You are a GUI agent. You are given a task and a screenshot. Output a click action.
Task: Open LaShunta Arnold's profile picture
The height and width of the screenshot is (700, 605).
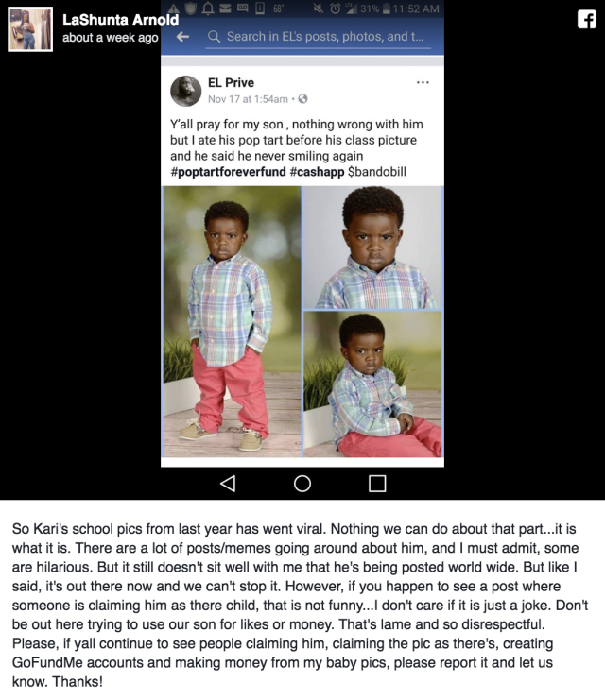(x=30, y=29)
